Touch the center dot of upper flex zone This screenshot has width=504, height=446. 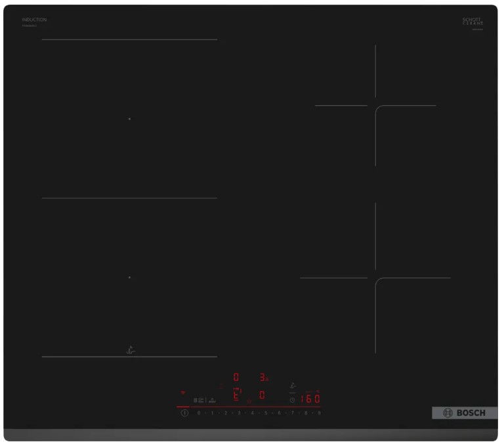(129, 119)
